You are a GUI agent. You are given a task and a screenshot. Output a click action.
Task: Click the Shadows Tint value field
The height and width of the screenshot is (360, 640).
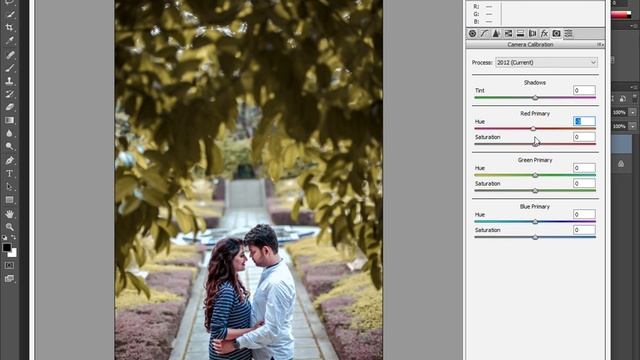tap(584, 90)
